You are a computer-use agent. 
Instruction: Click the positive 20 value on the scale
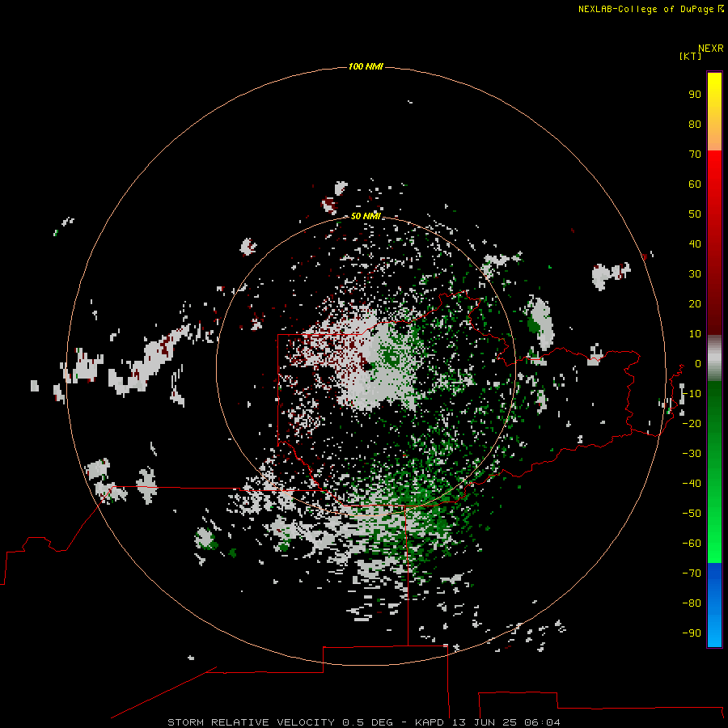pos(695,303)
